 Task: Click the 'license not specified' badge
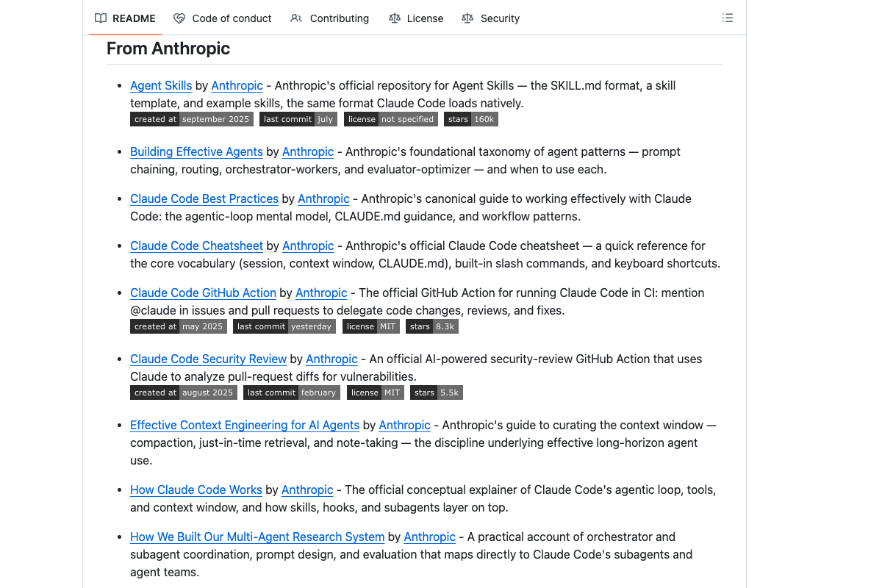point(391,119)
